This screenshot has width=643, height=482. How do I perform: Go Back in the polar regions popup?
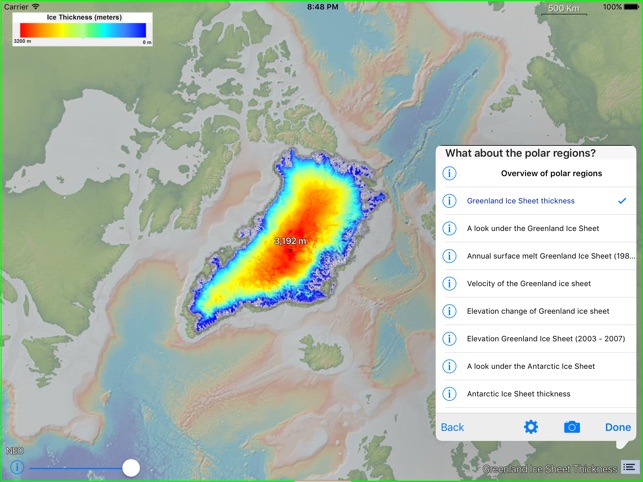tap(452, 427)
